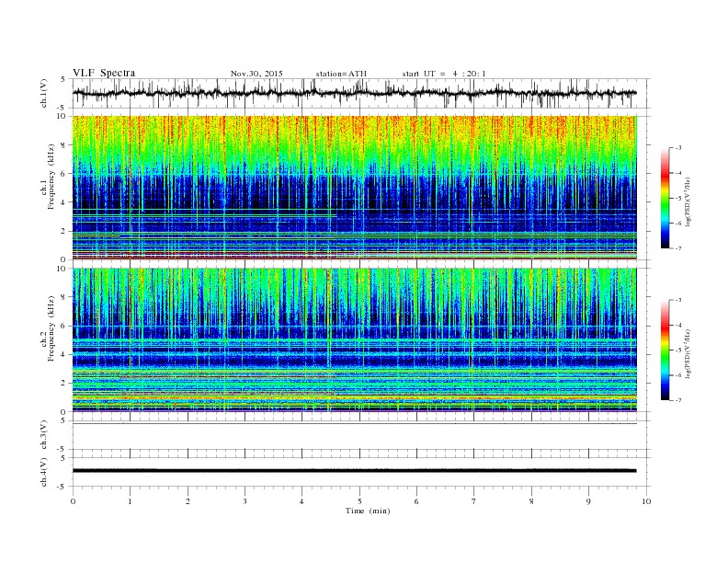Image resolution: width=728 pixels, height=563 pixels.
Task: Click the ch.1 voltage waveform trace
Action: (354, 93)
